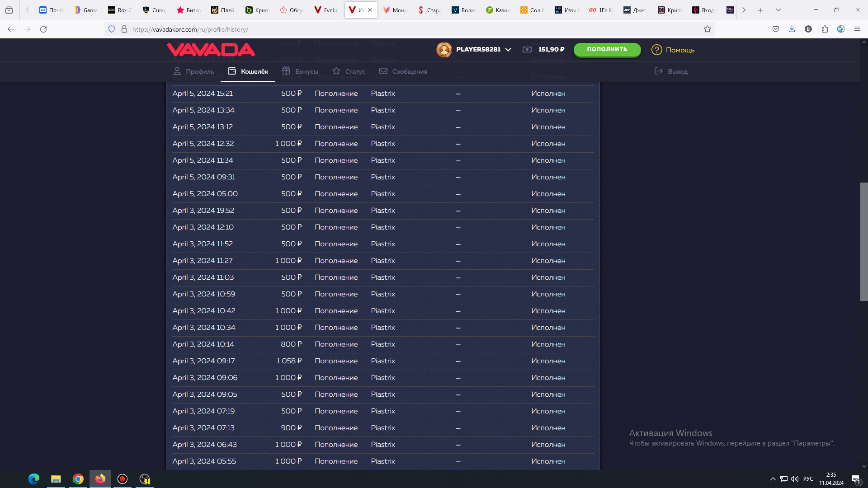Bookmark page with star icon
868x488 pixels.
click(x=708, y=29)
